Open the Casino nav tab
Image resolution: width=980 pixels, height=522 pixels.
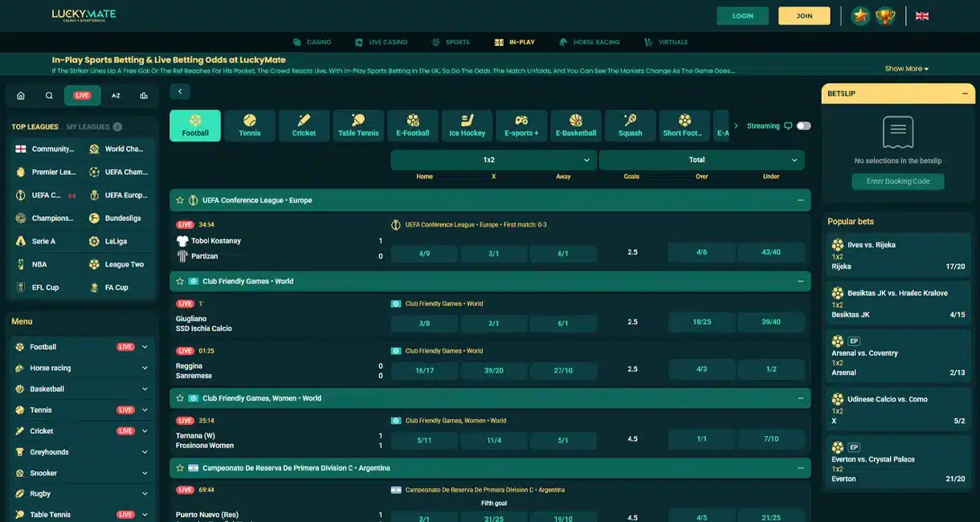tap(312, 42)
